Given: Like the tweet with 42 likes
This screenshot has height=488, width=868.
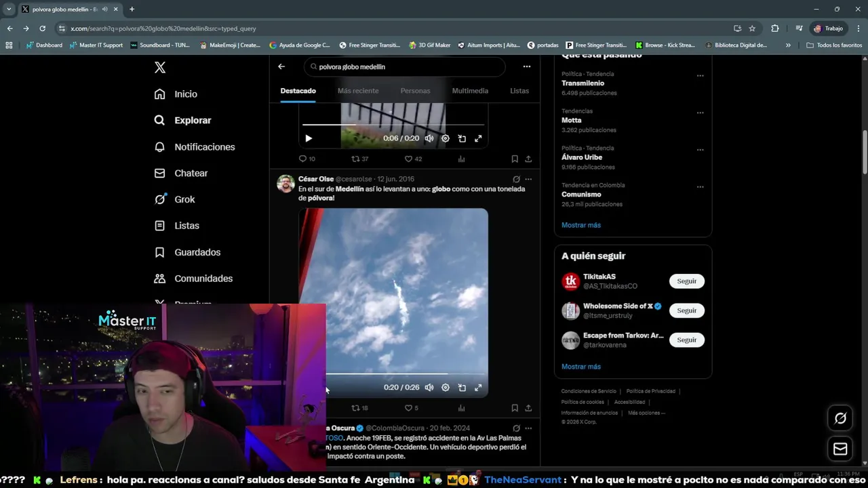Looking at the screenshot, I should pos(413,159).
